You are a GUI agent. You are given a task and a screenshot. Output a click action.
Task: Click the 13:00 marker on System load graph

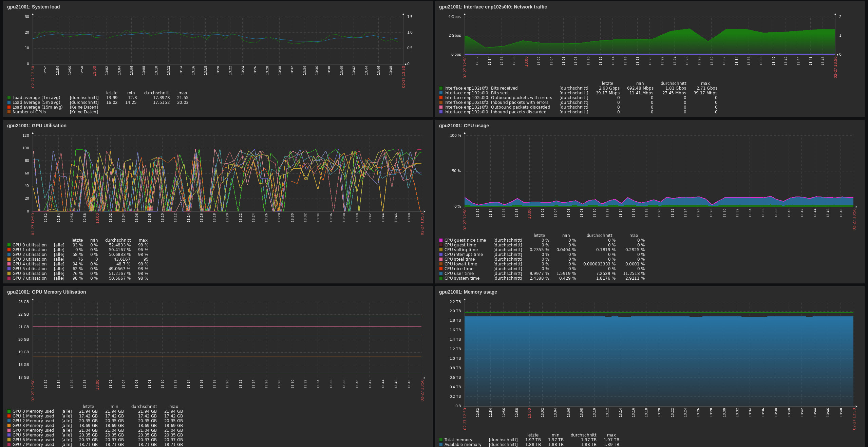(x=94, y=71)
